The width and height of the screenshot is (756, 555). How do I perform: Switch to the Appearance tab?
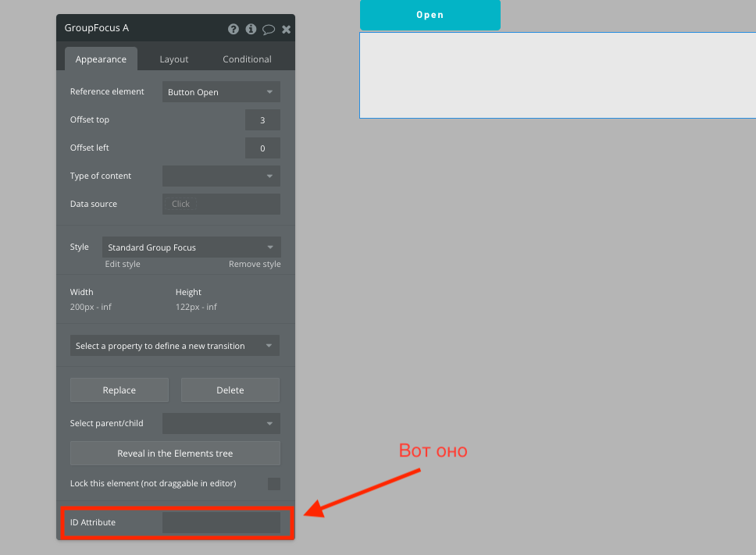click(101, 59)
